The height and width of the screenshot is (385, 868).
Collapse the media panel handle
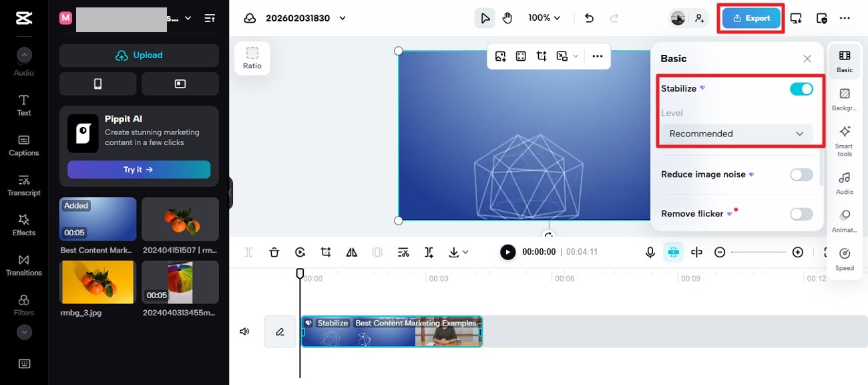point(230,193)
